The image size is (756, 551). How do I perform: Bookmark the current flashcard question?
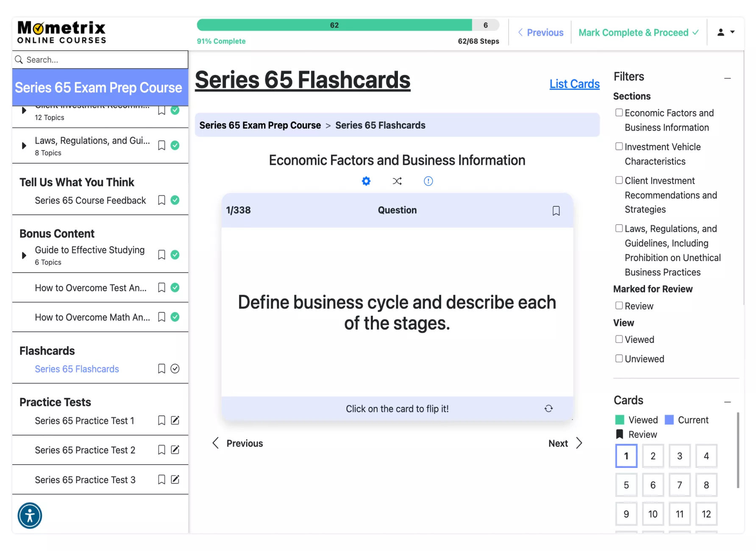pyautogui.click(x=556, y=211)
